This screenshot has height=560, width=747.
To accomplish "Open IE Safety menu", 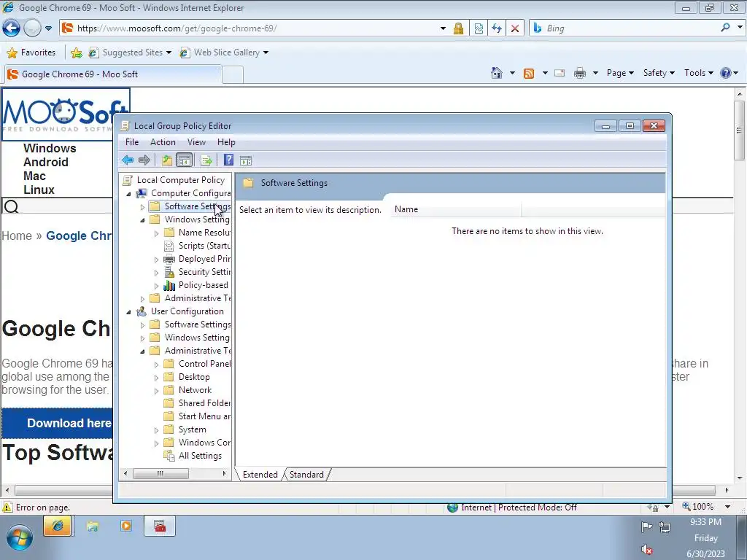I will pyautogui.click(x=659, y=73).
